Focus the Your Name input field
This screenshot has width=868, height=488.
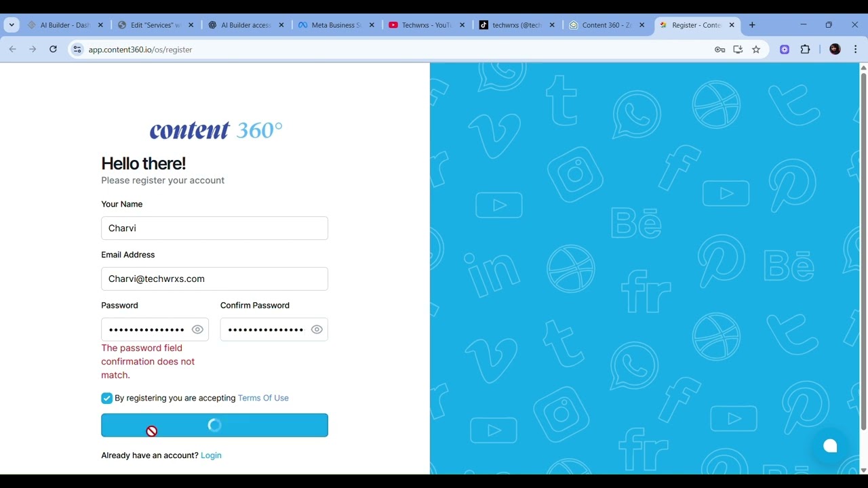tap(214, 228)
